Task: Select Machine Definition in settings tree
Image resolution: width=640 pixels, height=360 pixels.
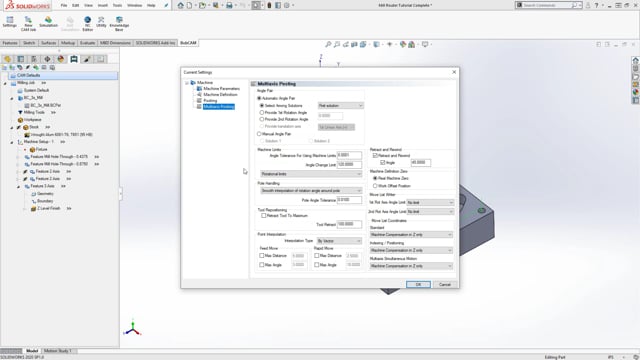Action: [x=220, y=94]
